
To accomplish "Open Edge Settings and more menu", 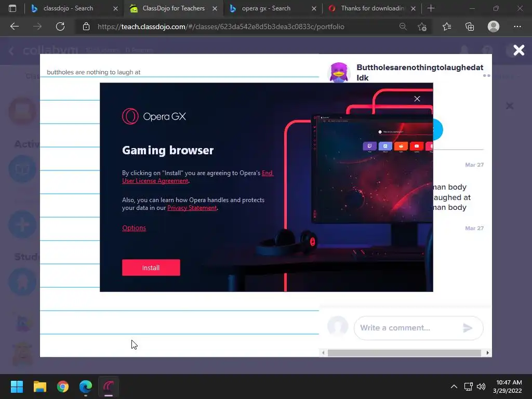I will 517,26.
